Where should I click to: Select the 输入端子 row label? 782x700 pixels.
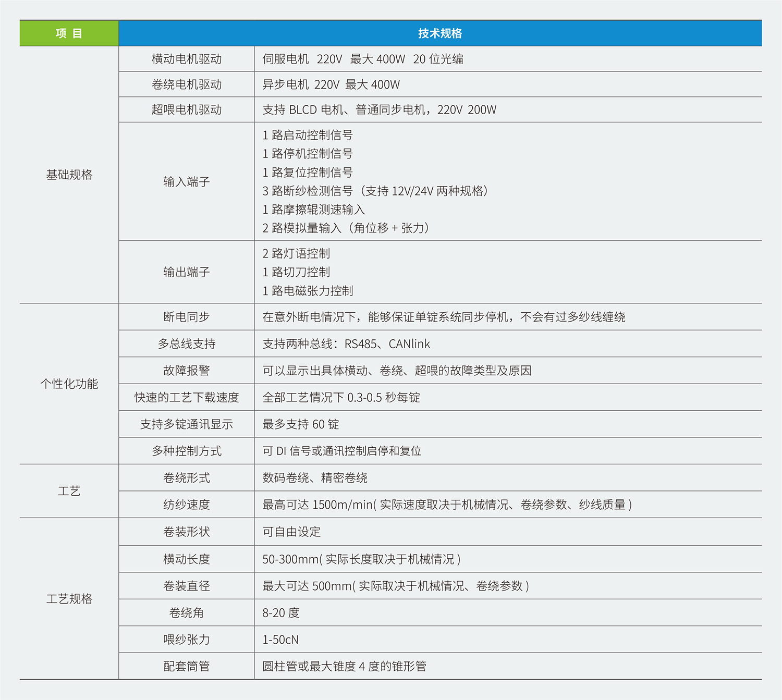[186, 181]
